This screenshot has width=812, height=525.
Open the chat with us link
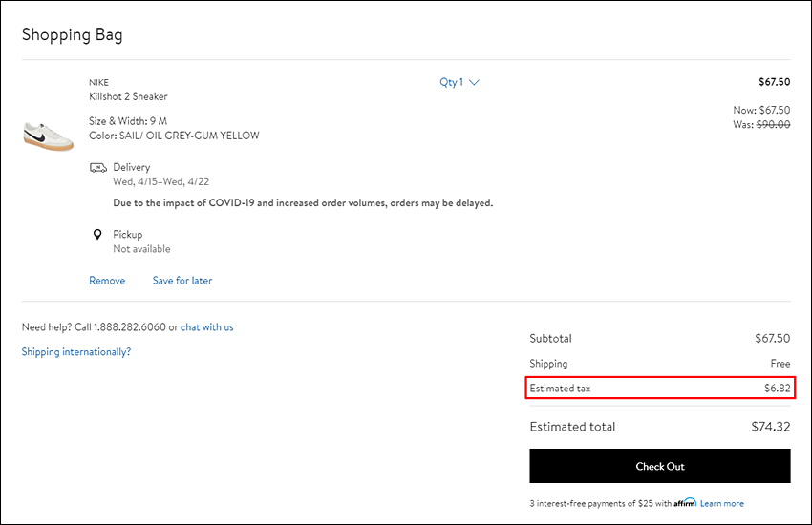[x=206, y=326]
